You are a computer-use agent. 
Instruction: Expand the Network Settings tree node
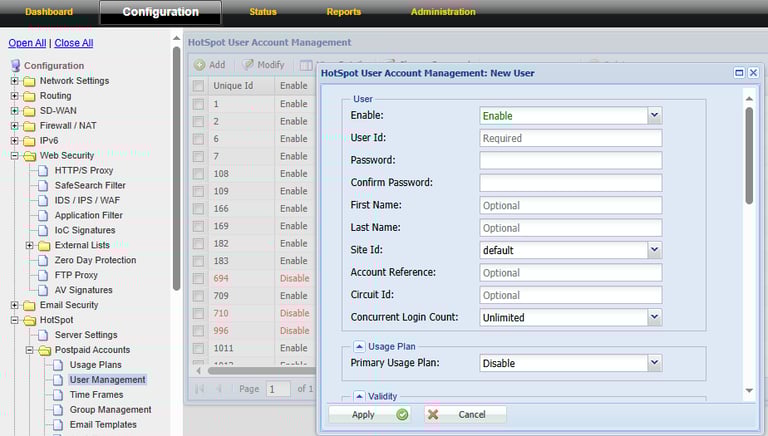15,81
